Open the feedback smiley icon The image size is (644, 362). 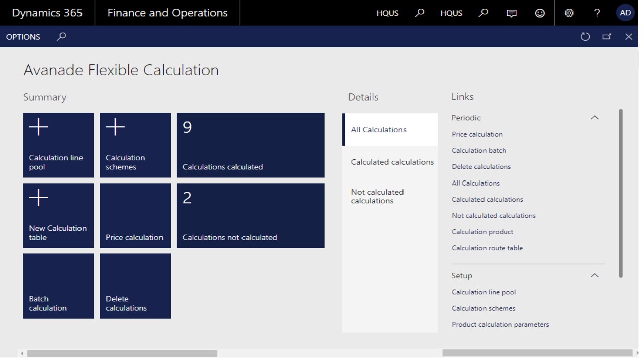(x=540, y=13)
